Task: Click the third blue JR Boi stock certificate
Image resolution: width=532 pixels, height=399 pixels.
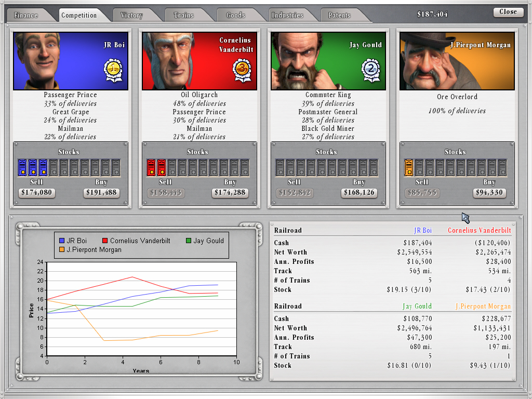Action: click(43, 168)
